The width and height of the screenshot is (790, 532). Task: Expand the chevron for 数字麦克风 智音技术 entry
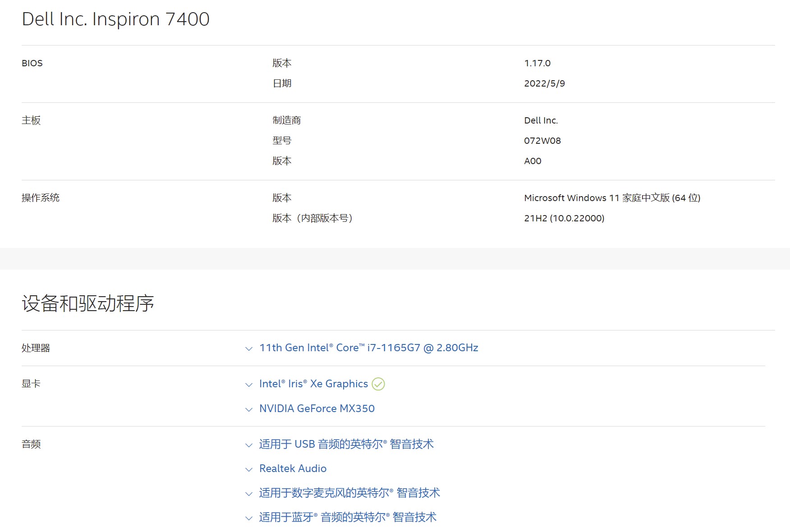click(248, 494)
